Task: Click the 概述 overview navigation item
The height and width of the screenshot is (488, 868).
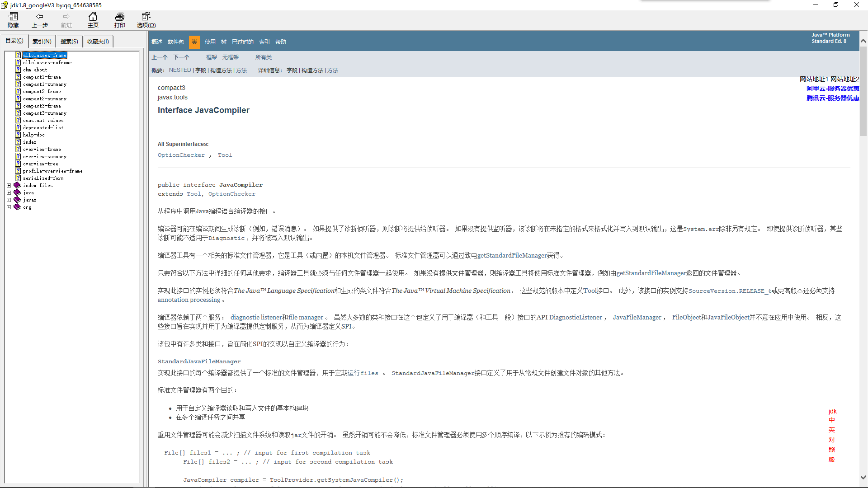Action: (157, 42)
